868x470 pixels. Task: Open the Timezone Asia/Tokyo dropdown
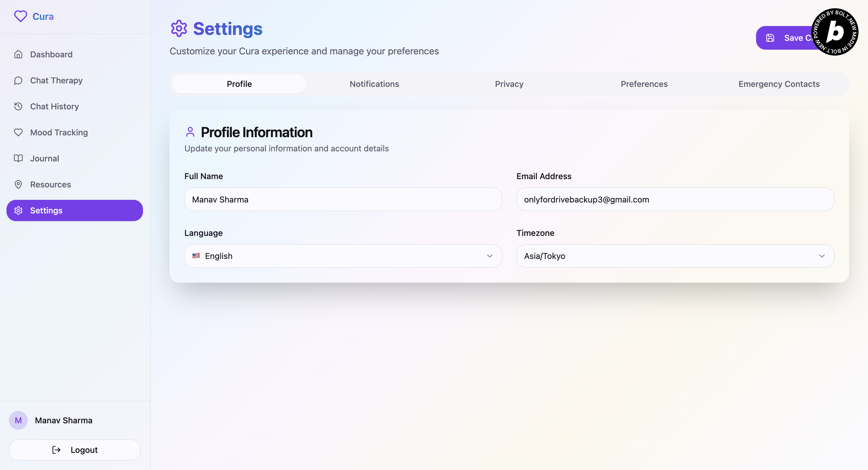674,256
